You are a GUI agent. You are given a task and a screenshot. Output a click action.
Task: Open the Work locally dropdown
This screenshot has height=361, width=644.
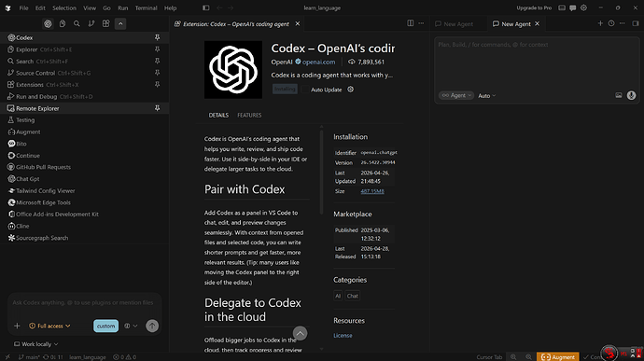tap(36, 344)
